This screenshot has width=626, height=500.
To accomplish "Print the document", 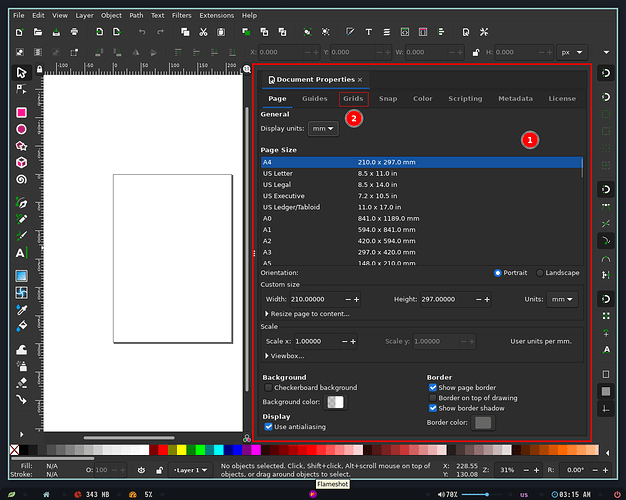I will click(74, 32).
